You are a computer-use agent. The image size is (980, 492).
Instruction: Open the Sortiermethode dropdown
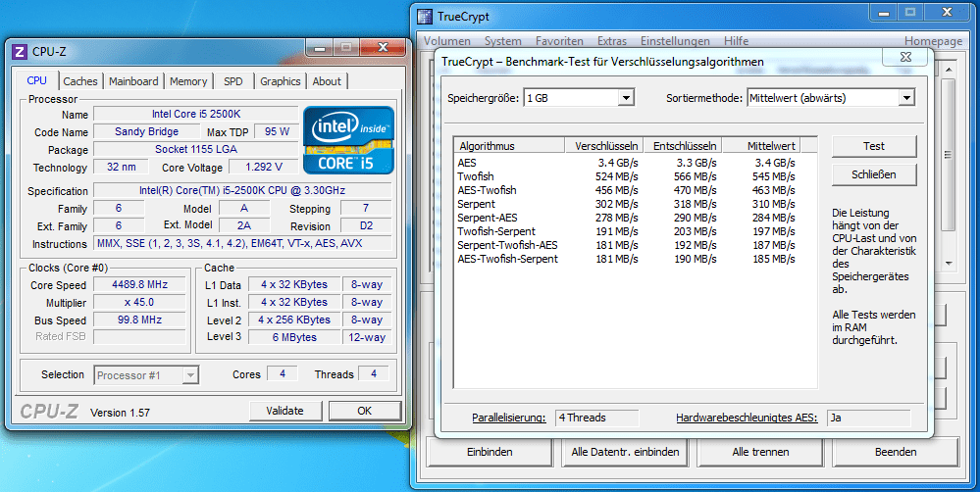click(906, 97)
